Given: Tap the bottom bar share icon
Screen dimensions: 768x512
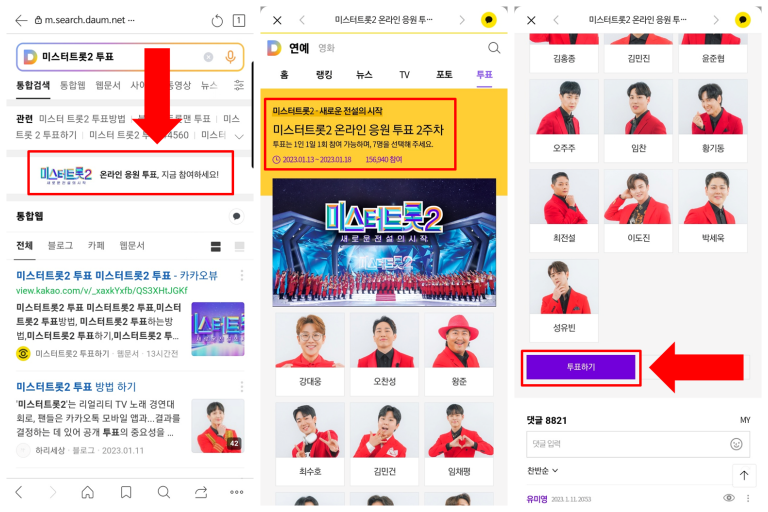Looking at the screenshot, I should tap(201, 492).
